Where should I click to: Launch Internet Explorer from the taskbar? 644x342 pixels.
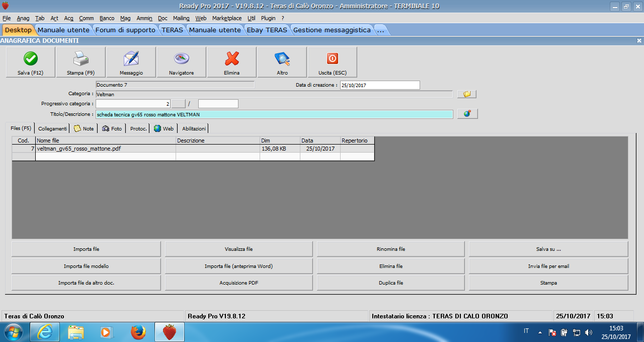[45, 332]
